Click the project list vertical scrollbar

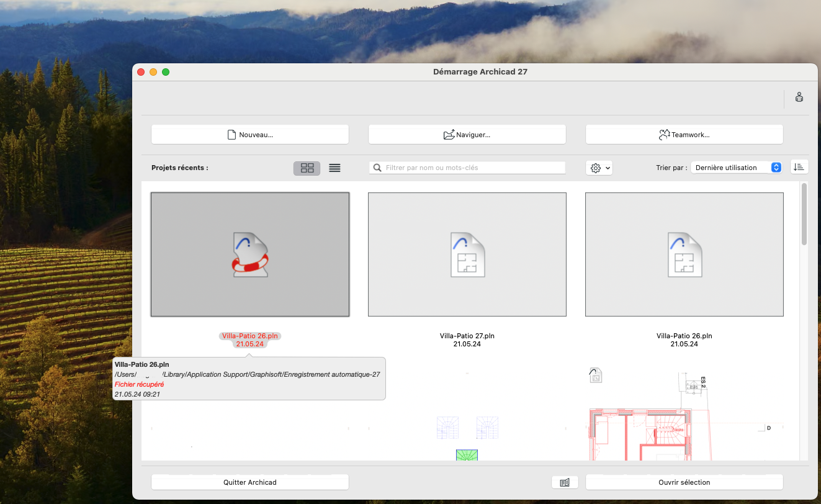(x=804, y=214)
